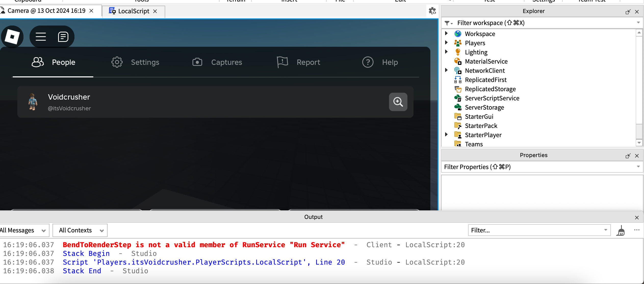Screen dimensions: 644x284
Task: Open viewport settings gear icon
Action: [x=432, y=11]
